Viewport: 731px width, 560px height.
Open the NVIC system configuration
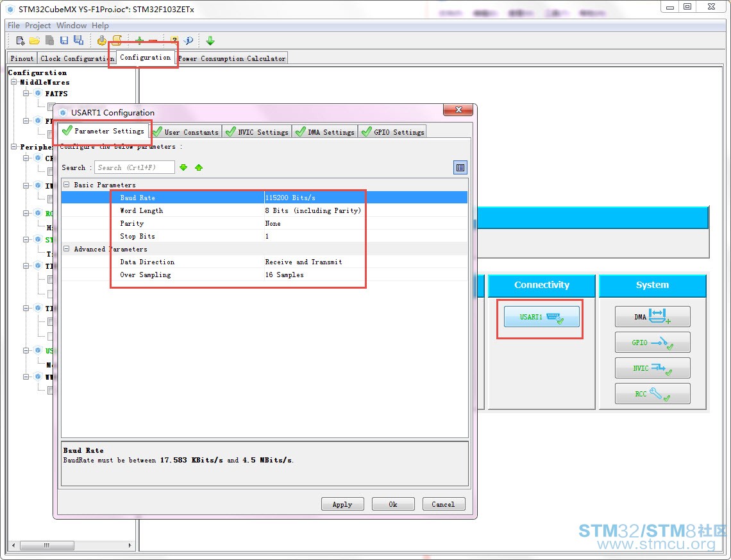(x=652, y=368)
